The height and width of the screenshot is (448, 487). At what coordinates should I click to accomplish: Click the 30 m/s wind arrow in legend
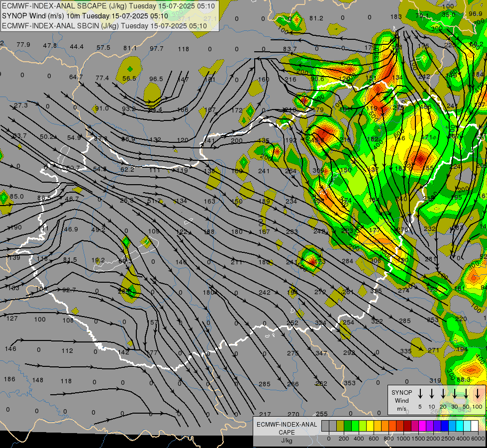(x=454, y=394)
